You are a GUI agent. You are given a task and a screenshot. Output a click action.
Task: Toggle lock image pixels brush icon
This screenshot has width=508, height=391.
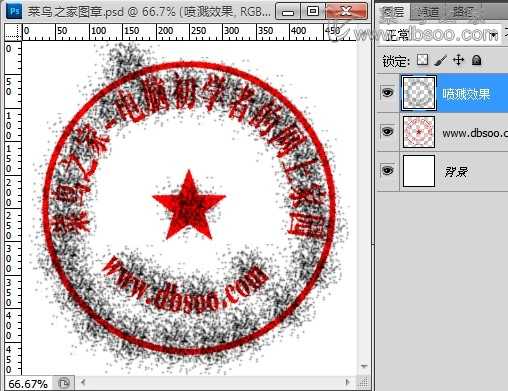441,60
